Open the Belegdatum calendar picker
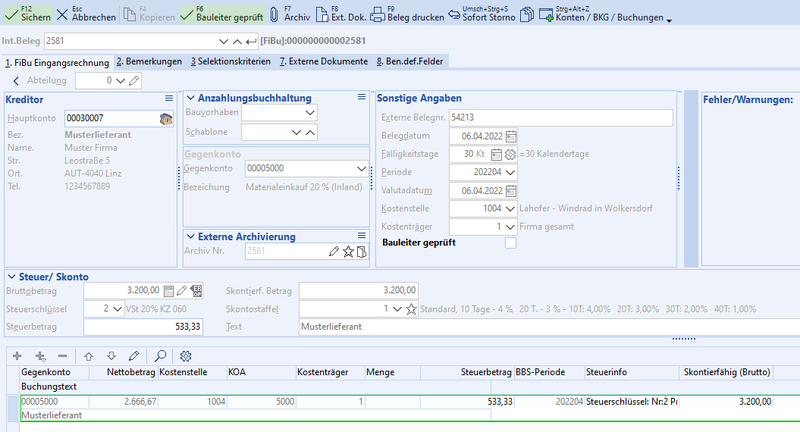800x432 pixels. click(x=511, y=136)
